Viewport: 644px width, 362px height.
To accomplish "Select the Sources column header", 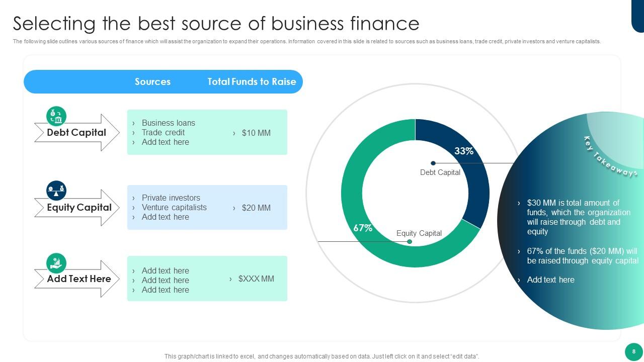I will pyautogui.click(x=152, y=82).
